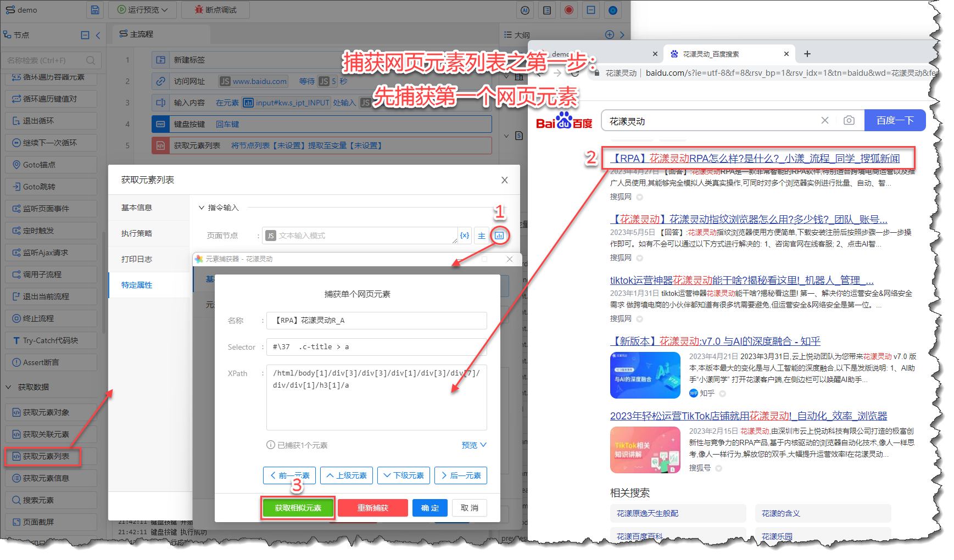Select the 监听Ajax请求 node
Viewport: 954px width, 560px height.
click(x=51, y=253)
